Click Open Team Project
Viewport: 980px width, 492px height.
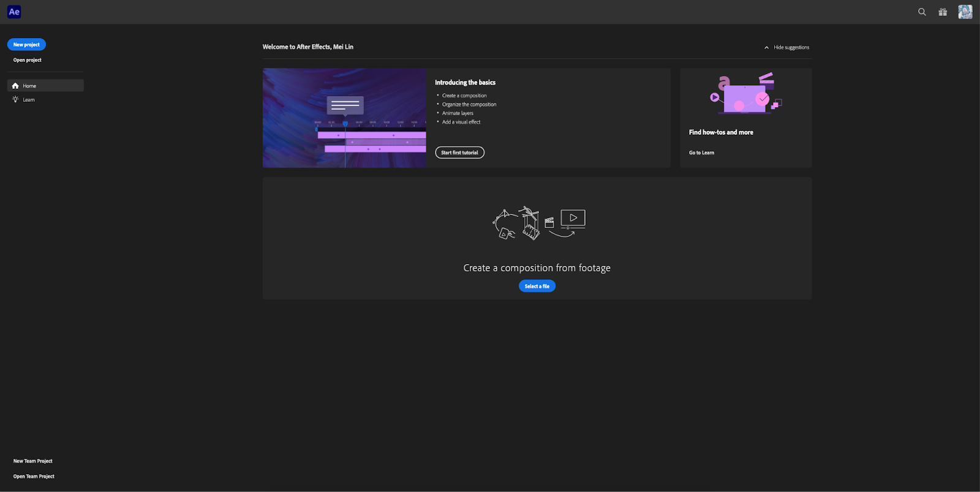[x=34, y=476]
